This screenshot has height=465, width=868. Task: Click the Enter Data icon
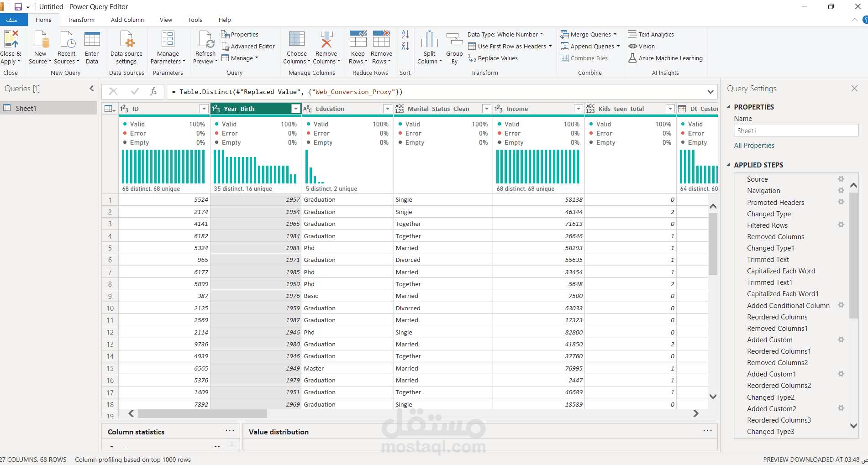92,39
